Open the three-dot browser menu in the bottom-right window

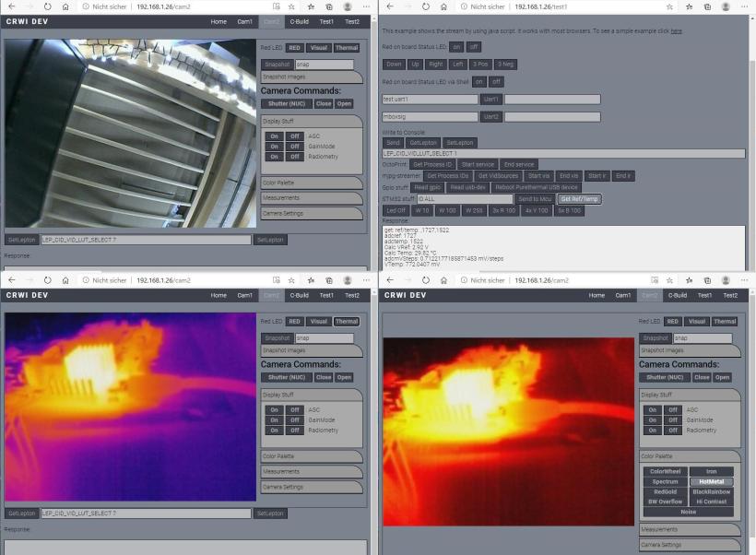[x=745, y=279]
